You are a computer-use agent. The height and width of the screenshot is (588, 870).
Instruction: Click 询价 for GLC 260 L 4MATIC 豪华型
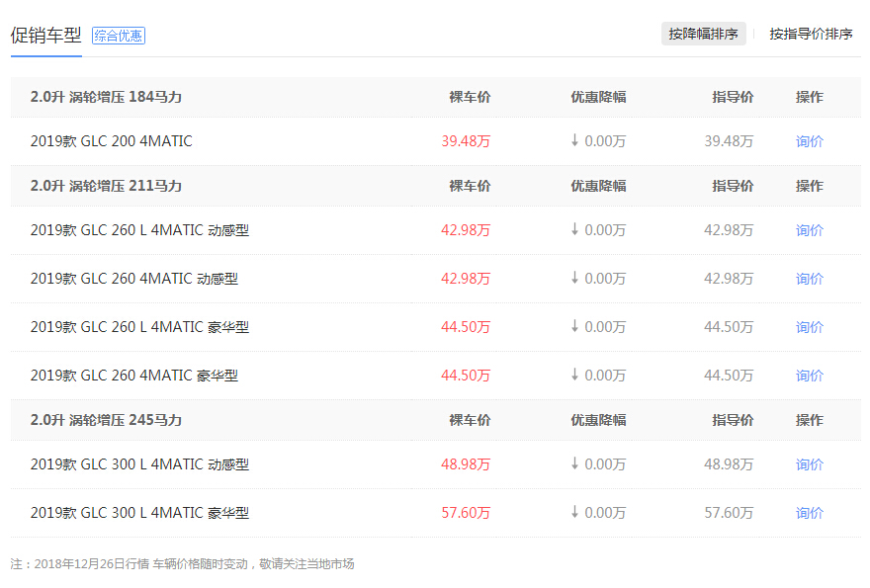coord(809,327)
